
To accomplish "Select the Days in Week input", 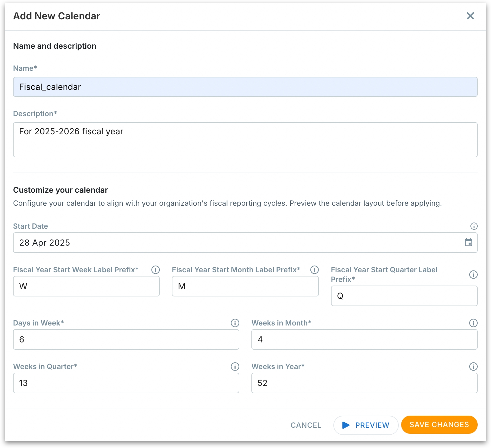I will pyautogui.click(x=126, y=339).
